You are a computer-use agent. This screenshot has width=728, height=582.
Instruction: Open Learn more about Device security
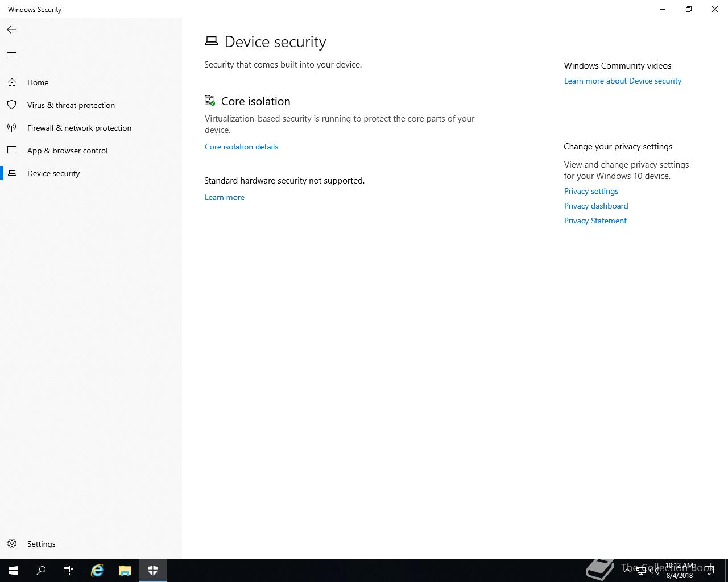(623, 81)
